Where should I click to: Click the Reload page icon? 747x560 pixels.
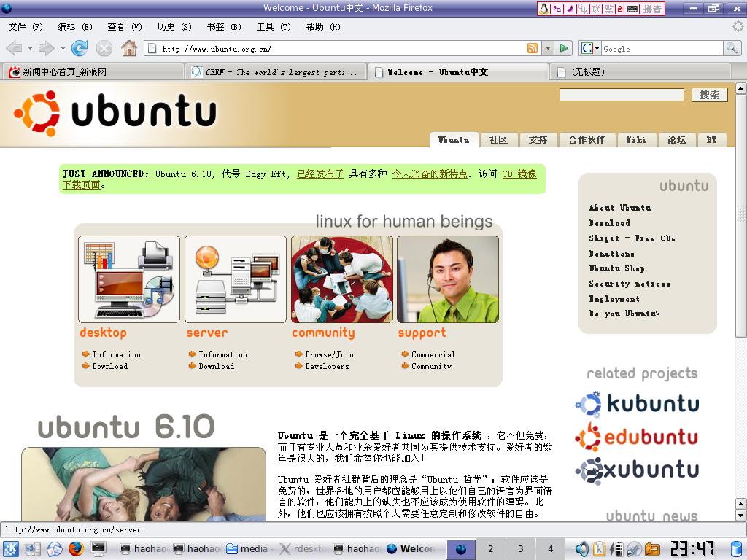(x=80, y=48)
